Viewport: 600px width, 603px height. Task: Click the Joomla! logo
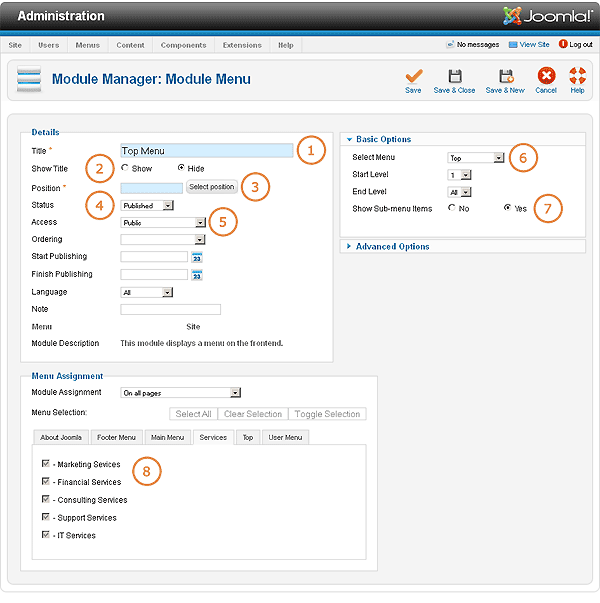pos(548,16)
